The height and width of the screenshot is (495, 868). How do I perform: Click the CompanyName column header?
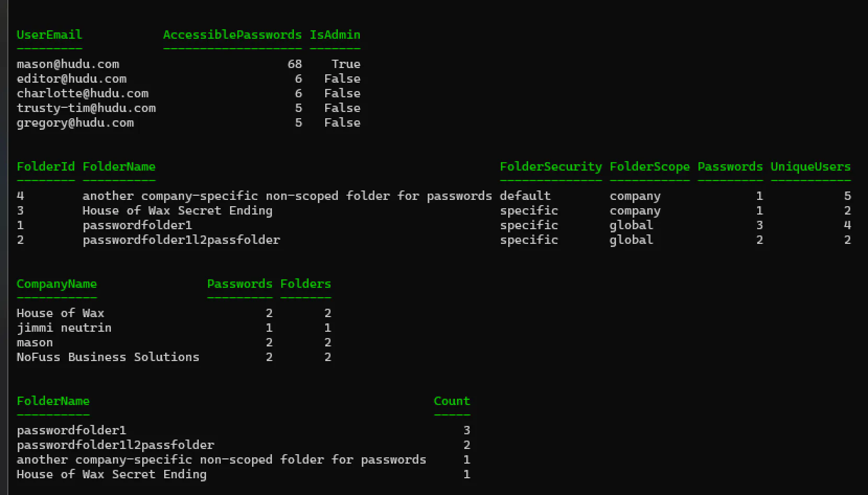click(x=56, y=284)
